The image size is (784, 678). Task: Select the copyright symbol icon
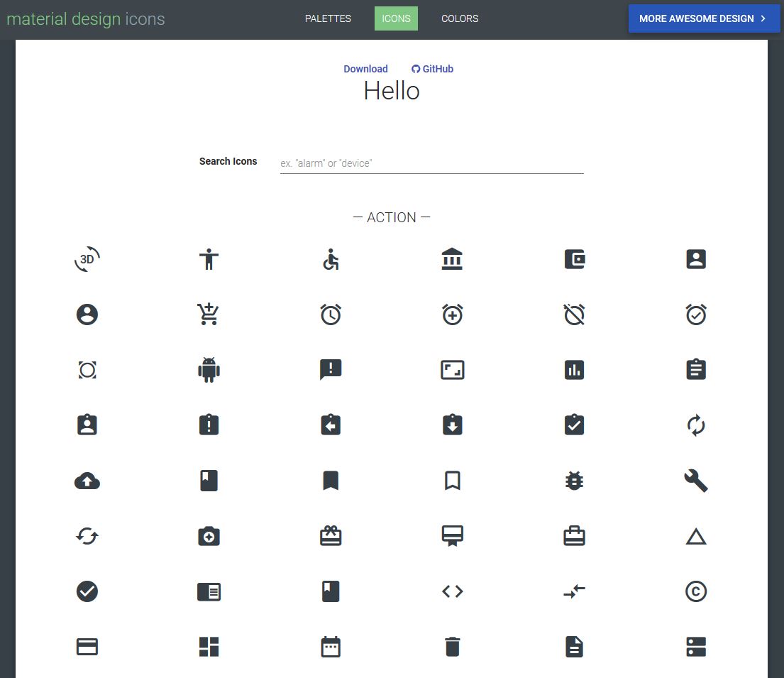[695, 591]
